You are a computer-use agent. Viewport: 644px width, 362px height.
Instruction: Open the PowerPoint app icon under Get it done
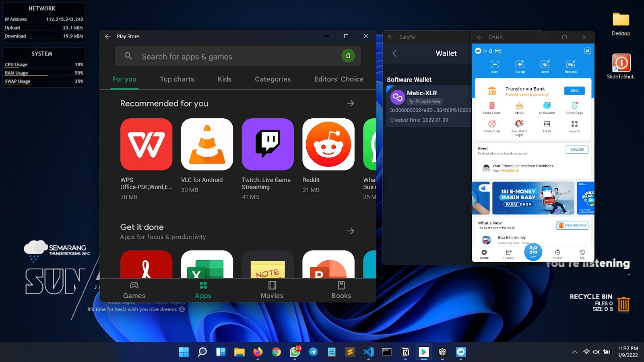328,264
